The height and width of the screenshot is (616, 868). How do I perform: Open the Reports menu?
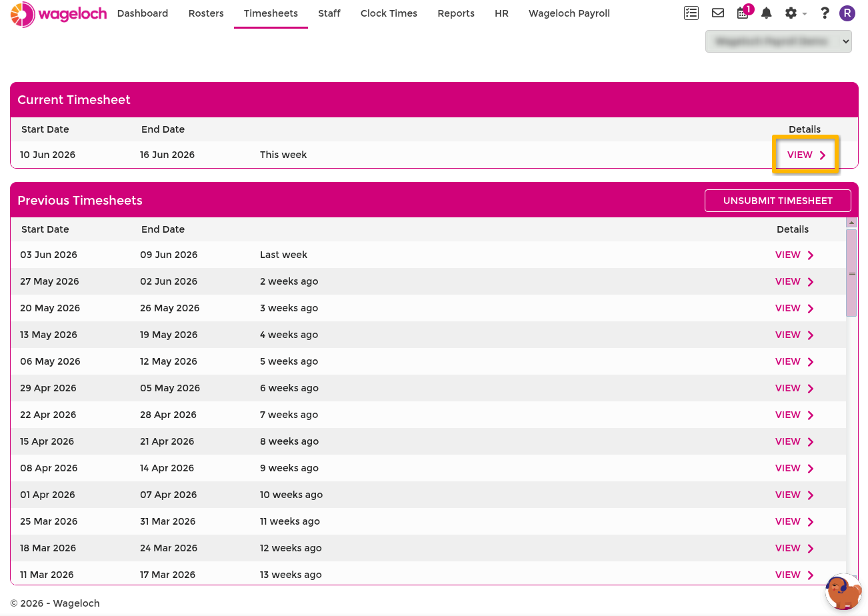click(456, 13)
